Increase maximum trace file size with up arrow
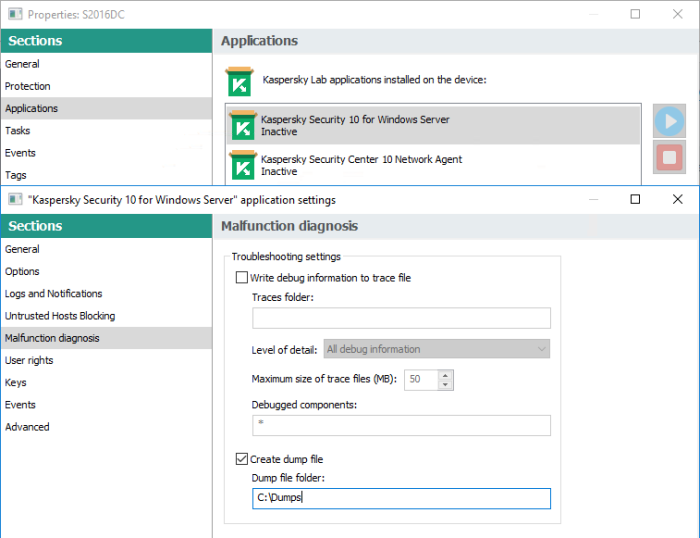The height and width of the screenshot is (538, 700). click(445, 375)
